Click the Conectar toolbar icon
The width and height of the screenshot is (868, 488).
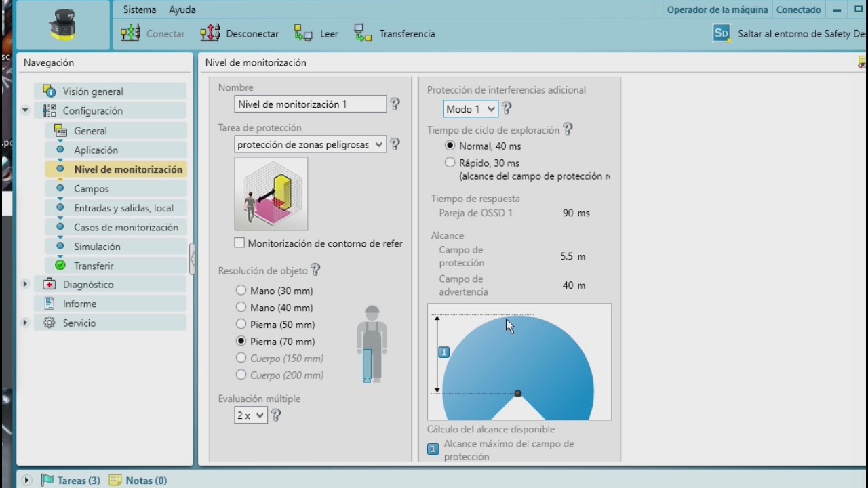coord(130,33)
